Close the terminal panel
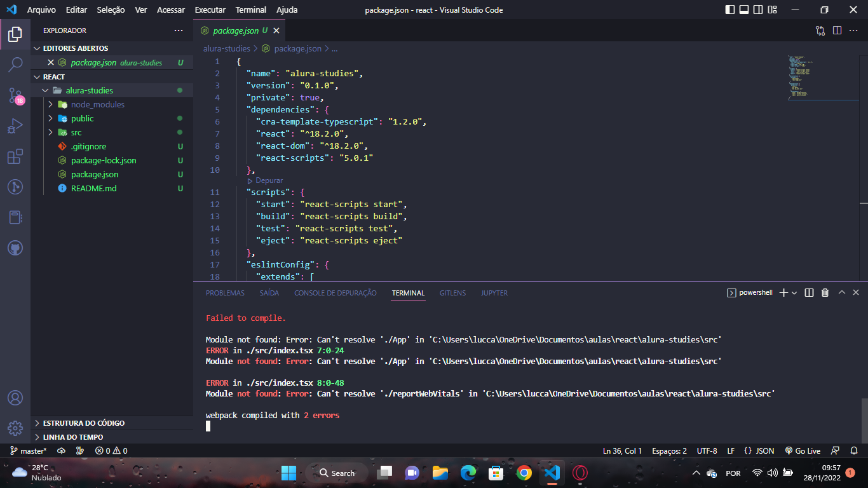The image size is (868, 488). pyautogui.click(x=856, y=293)
